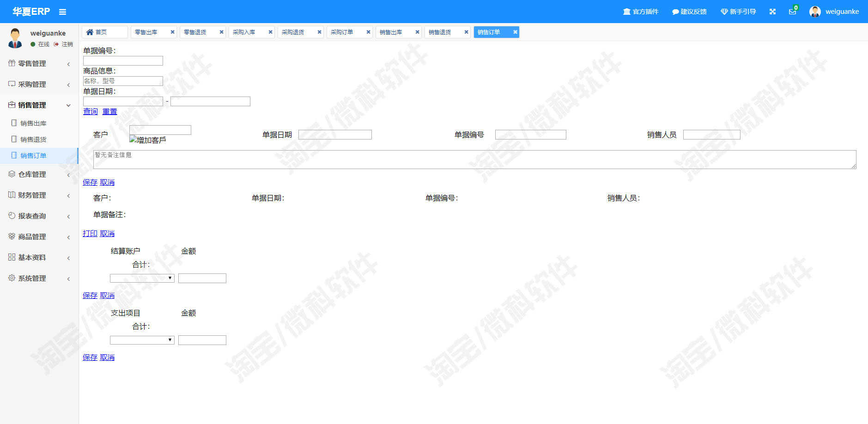Toggle fullscreen with the expand icon
The width and height of the screenshot is (868, 424).
pyautogui.click(x=772, y=12)
